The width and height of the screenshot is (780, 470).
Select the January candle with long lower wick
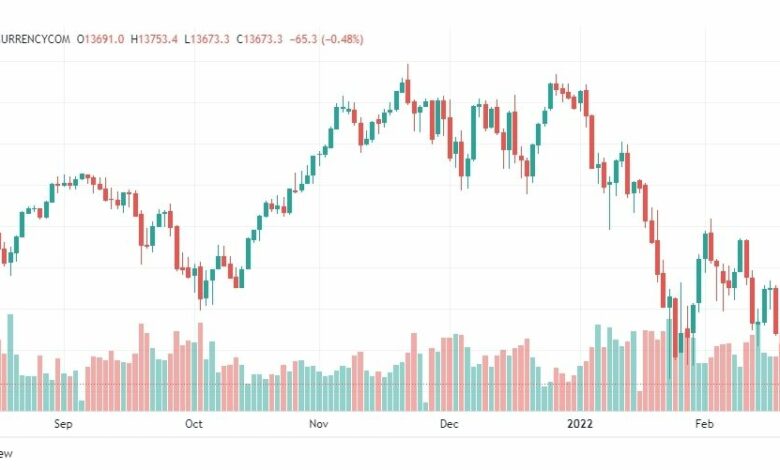click(x=610, y=206)
